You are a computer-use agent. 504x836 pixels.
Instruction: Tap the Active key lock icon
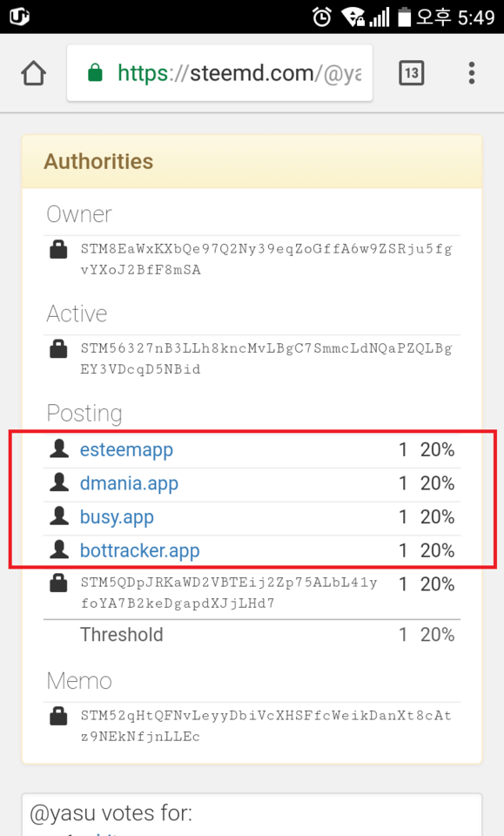coord(58,348)
